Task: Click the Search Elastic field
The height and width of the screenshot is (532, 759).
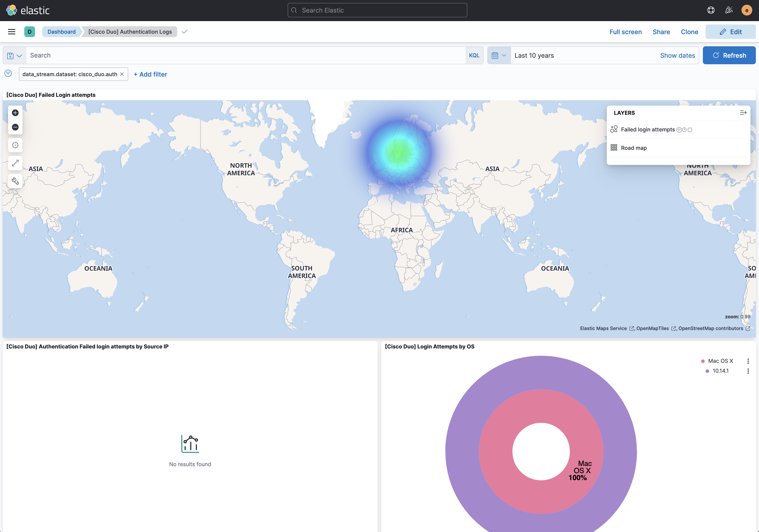Action: 377,10
